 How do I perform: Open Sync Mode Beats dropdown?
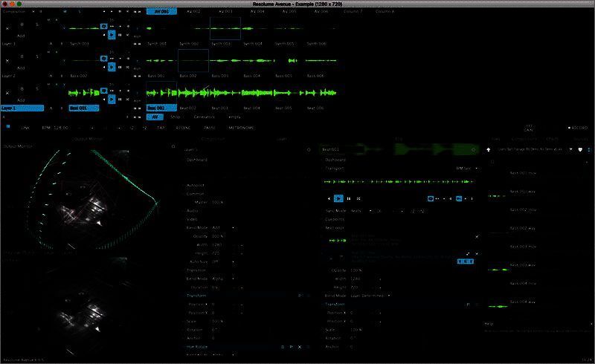(x=361, y=211)
